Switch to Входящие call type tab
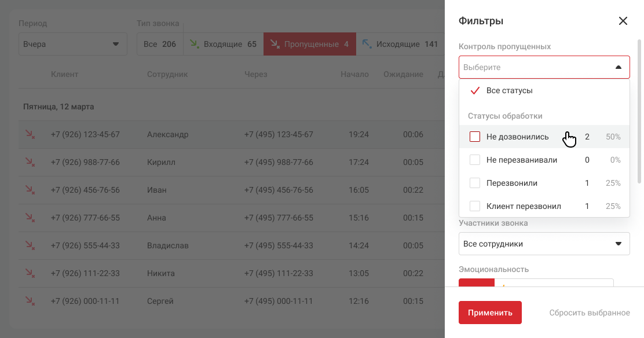The width and height of the screenshot is (644, 338). (x=224, y=44)
